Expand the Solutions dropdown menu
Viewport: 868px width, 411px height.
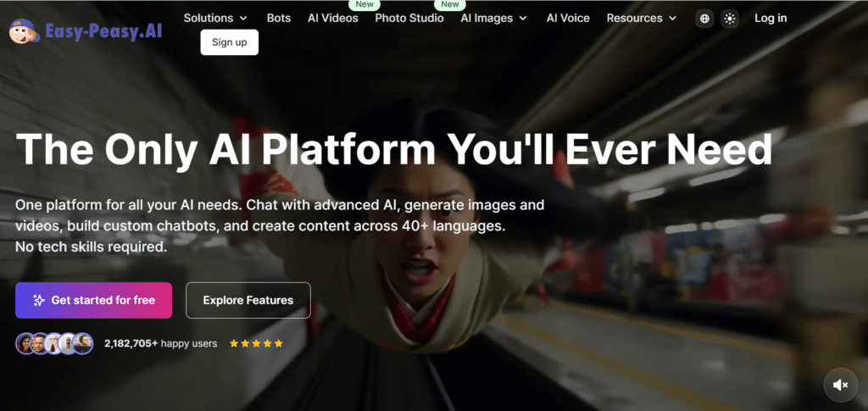(215, 18)
